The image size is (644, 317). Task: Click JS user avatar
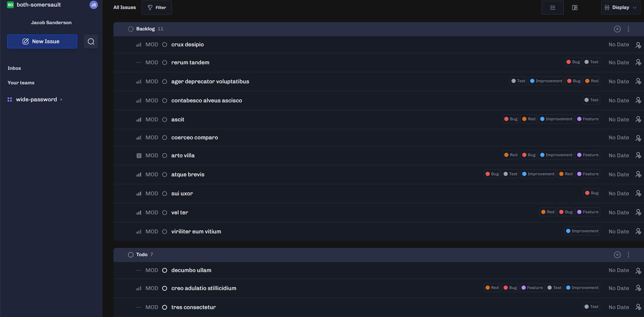[x=94, y=5]
